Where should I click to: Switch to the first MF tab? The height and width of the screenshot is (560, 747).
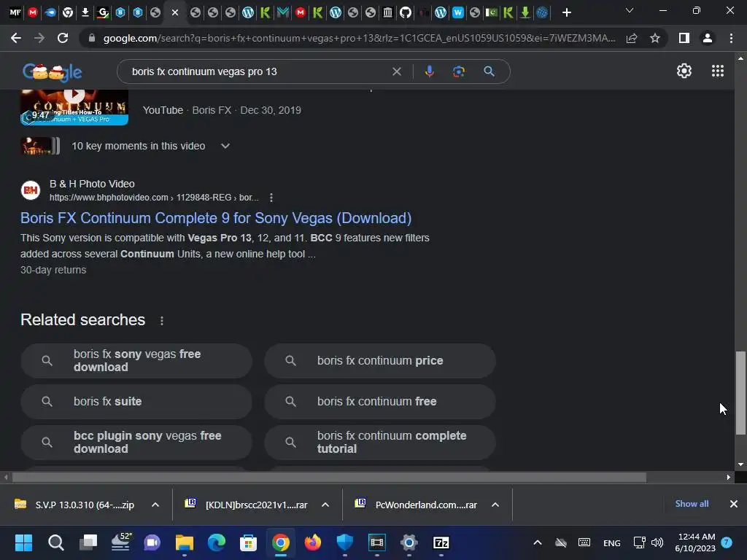pos(15,13)
